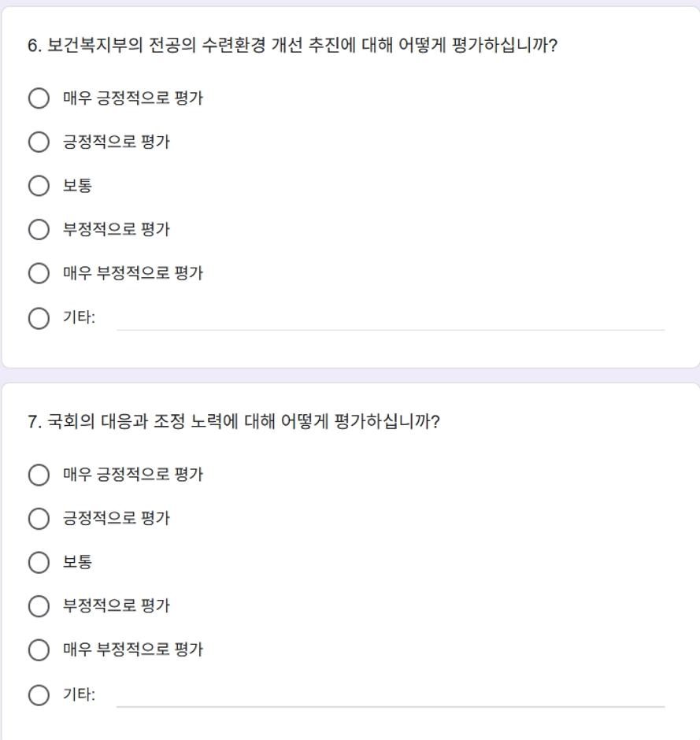Select '매우 긍정적으로 평가' for question 7
The height and width of the screenshot is (740, 700).
tap(39, 475)
